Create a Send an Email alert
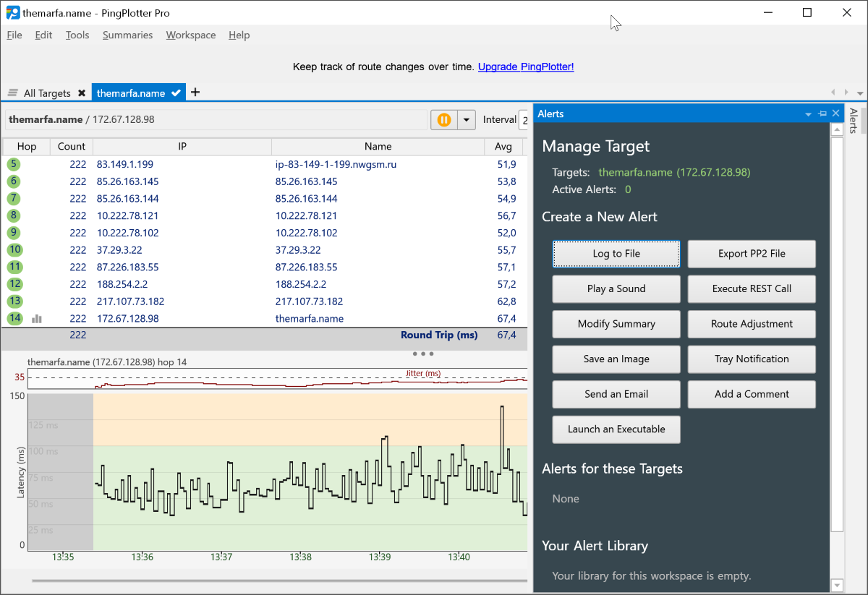Viewport: 868px width, 595px height. point(616,394)
